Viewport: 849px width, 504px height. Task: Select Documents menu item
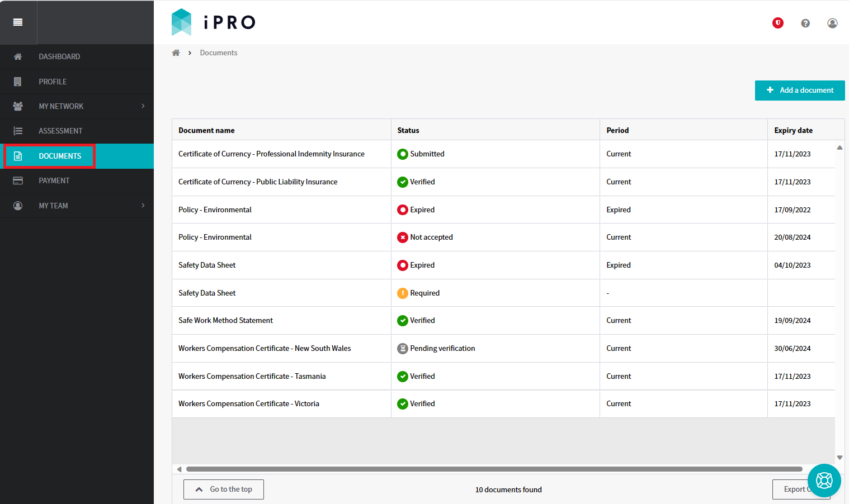(77, 156)
